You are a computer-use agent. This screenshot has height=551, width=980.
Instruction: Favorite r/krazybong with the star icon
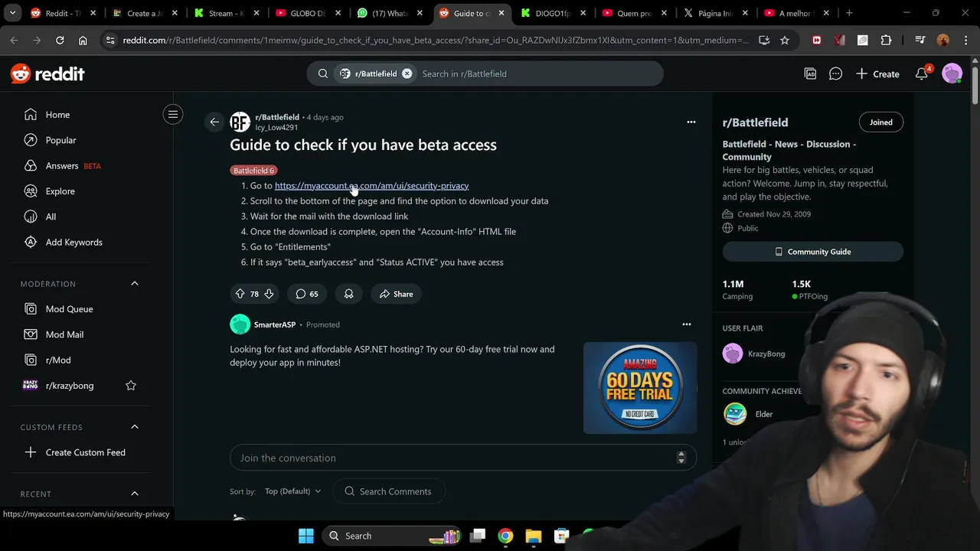(x=131, y=386)
